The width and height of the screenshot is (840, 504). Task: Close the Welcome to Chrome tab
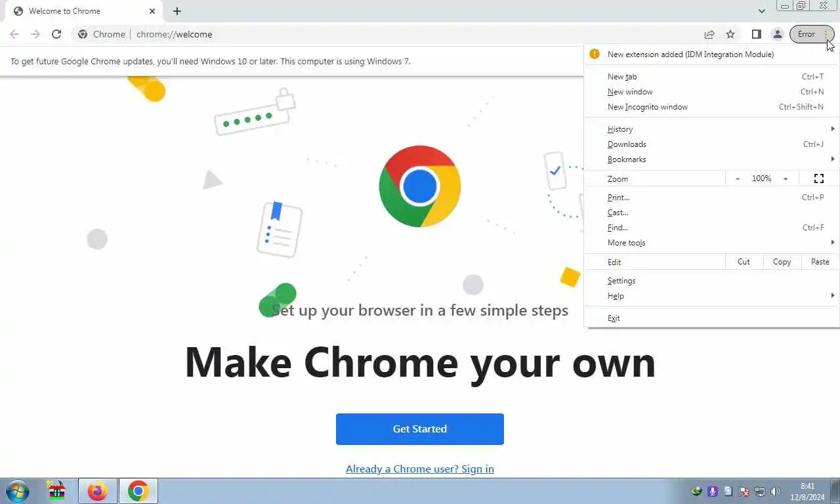(152, 11)
